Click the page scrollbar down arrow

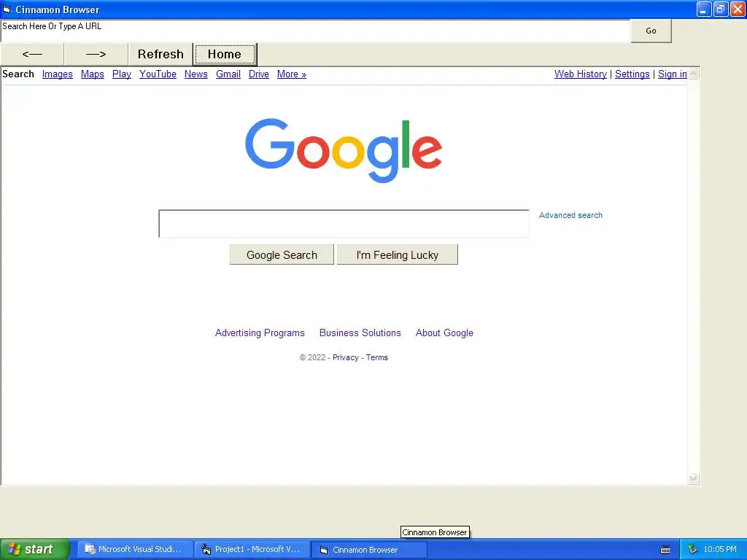point(694,478)
